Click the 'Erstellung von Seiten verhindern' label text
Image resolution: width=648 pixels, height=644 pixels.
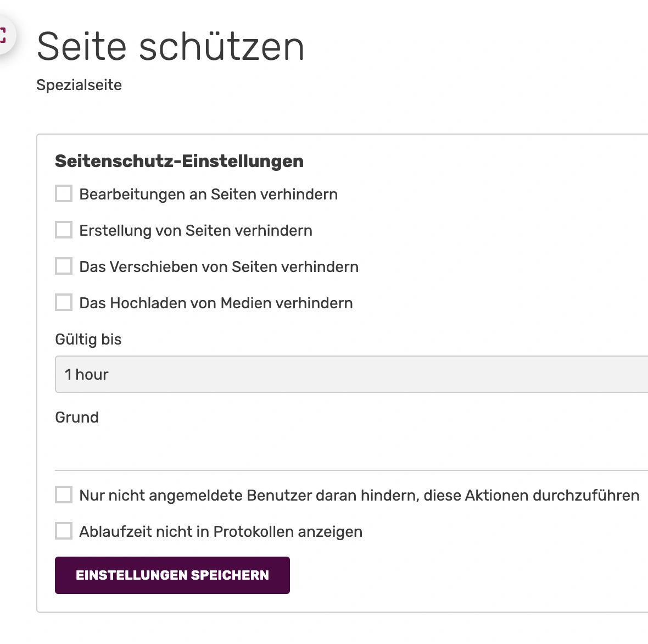pos(195,231)
